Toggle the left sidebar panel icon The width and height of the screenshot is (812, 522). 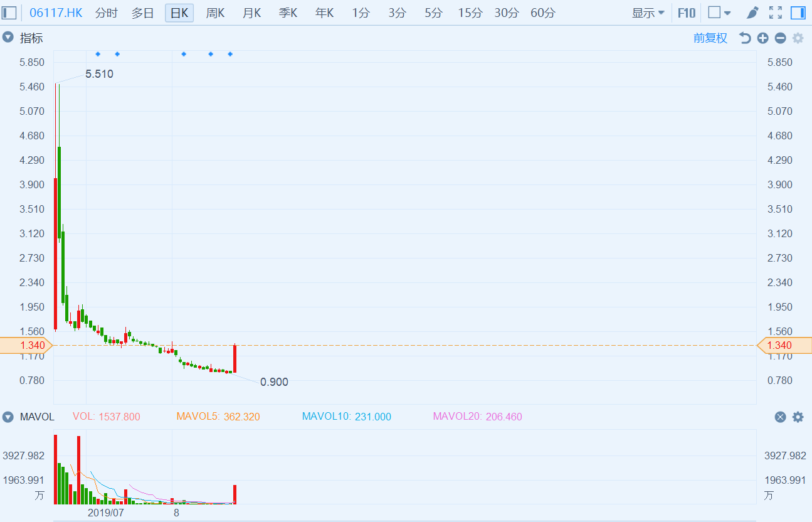9,13
